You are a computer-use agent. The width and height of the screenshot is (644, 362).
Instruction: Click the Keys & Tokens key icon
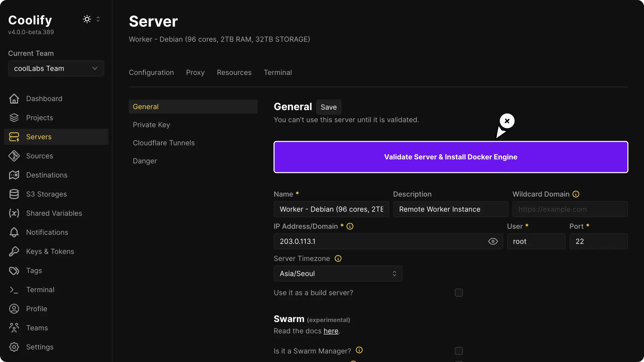pos(14,251)
